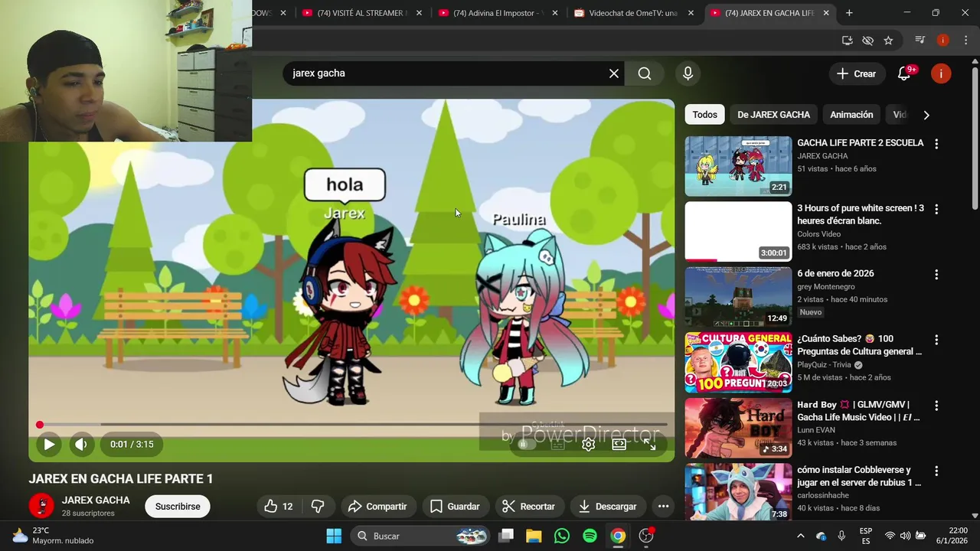Click the magnifier search button
This screenshot has height=551, width=980.
645,73
